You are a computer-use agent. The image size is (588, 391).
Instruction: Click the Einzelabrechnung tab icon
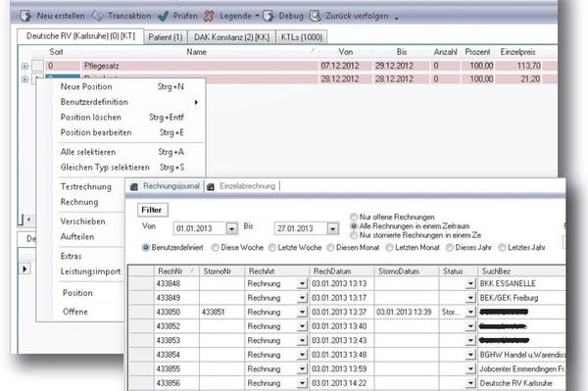(211, 187)
